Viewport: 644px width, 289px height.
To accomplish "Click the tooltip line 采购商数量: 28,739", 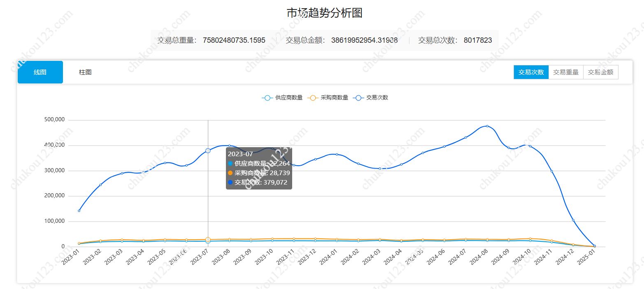I will click(x=258, y=173).
